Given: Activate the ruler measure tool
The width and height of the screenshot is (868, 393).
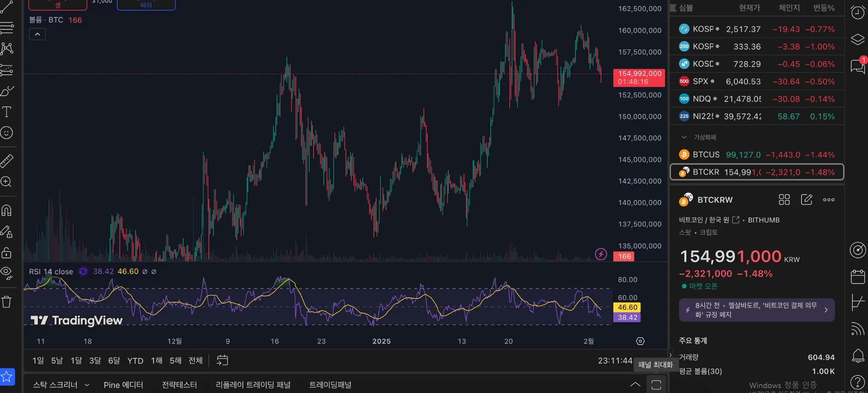Looking at the screenshot, I should tap(6, 161).
